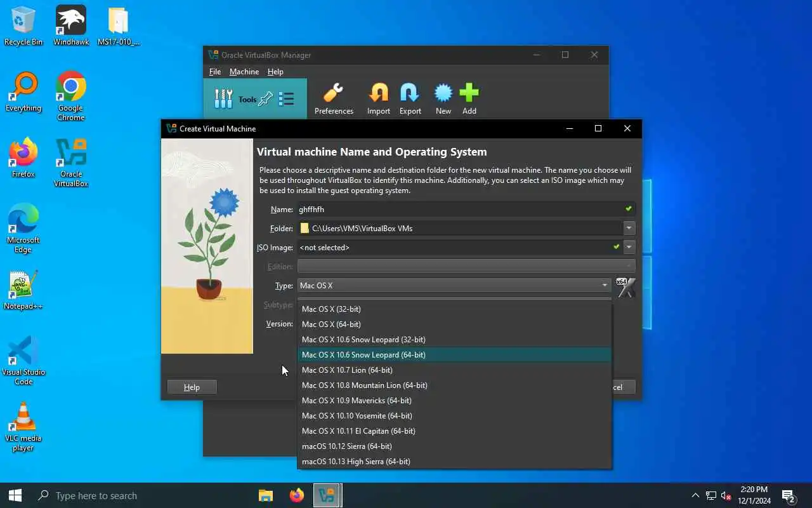Open Notepad++ desktop shortcut
Screen dimensions: 812x508
coord(23,290)
